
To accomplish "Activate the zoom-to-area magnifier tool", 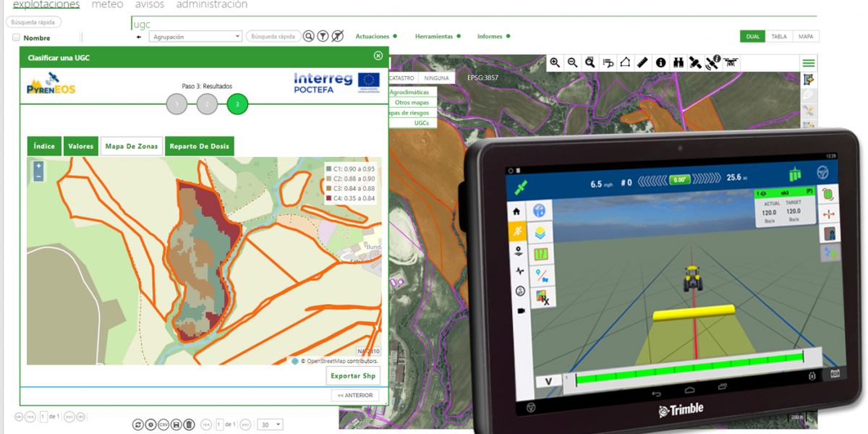I will click(x=590, y=63).
